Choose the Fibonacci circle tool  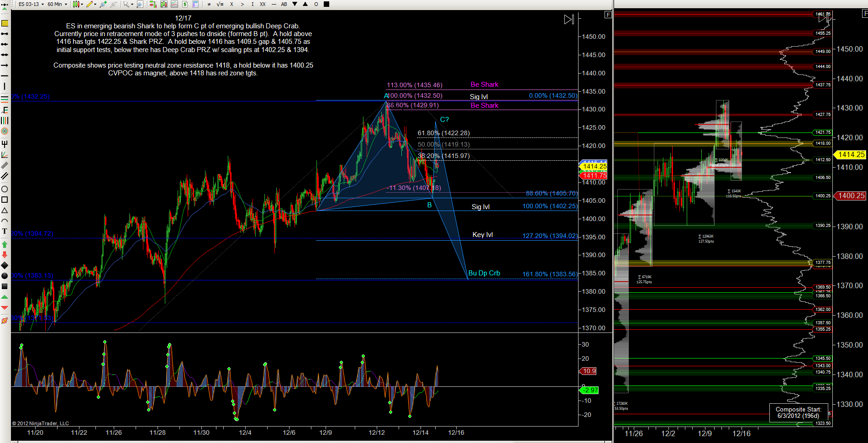coord(5,132)
